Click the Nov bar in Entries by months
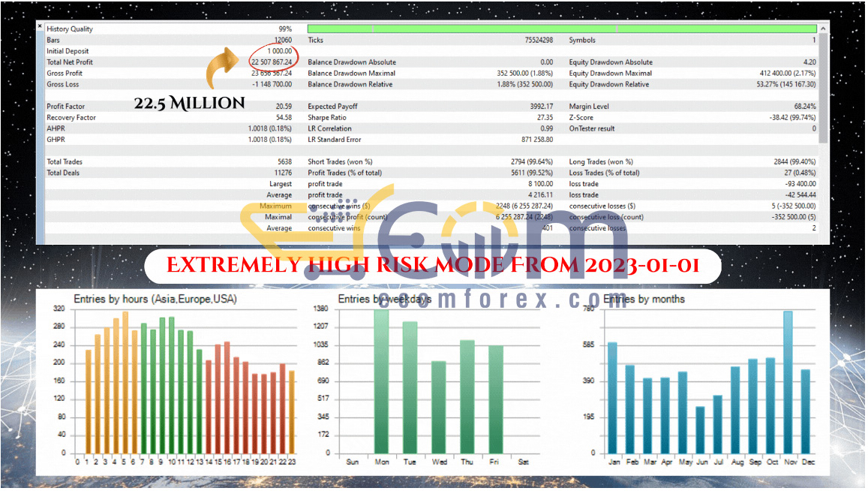 click(788, 383)
